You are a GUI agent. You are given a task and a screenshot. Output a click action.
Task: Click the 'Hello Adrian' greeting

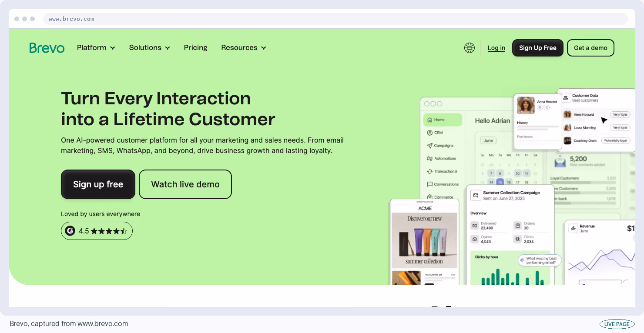click(492, 121)
